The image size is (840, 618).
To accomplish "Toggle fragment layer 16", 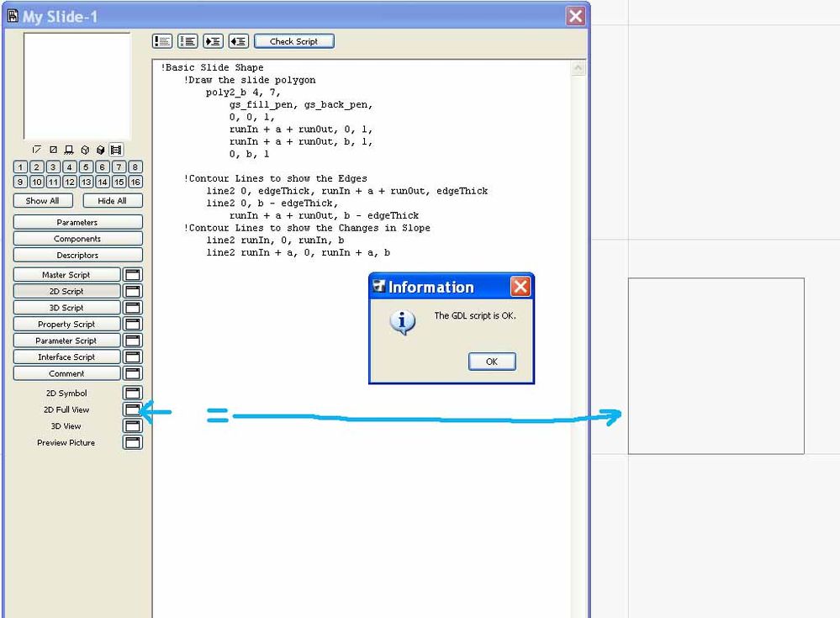I will pos(135,182).
